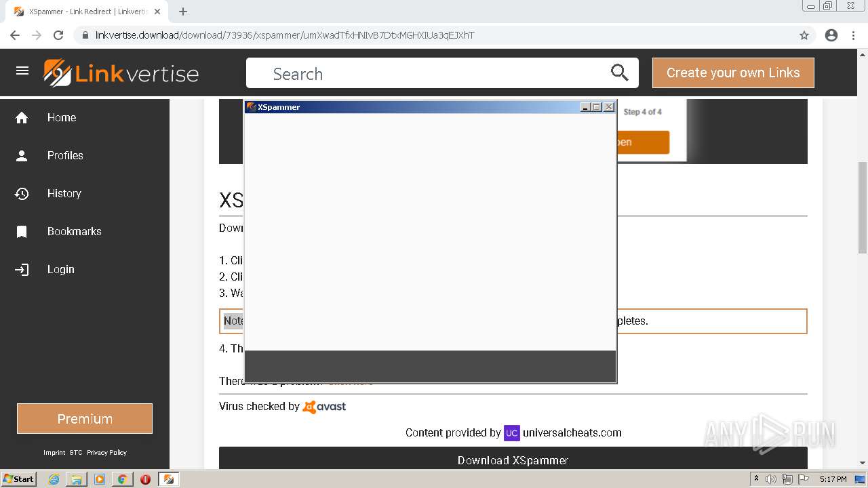The width and height of the screenshot is (868, 488).
Task: Maximize the XSpammer window
Action: click(x=597, y=107)
